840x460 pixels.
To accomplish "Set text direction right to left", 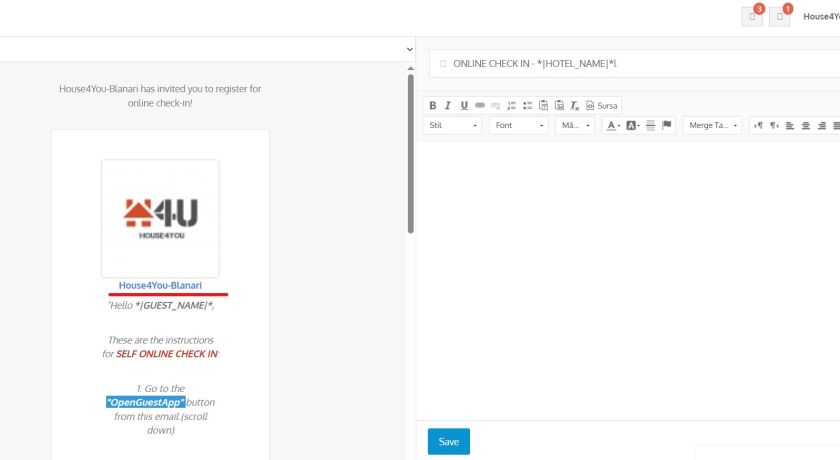I will click(x=774, y=125).
